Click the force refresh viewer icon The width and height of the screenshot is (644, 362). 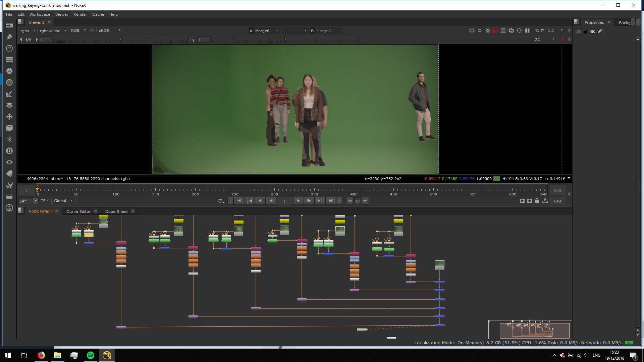[511, 31]
